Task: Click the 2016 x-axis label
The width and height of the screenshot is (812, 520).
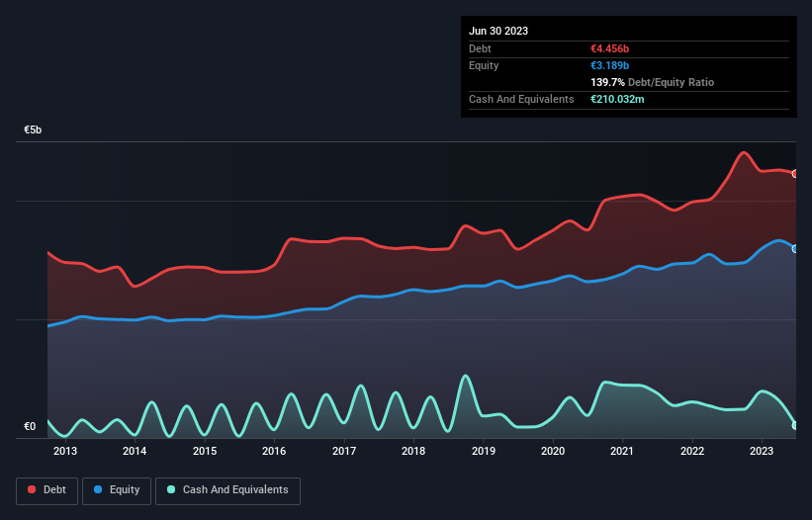Action: click(x=274, y=451)
